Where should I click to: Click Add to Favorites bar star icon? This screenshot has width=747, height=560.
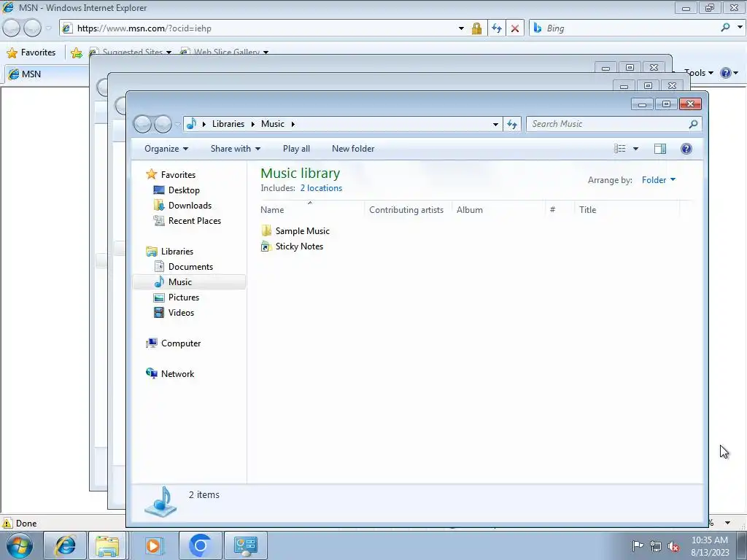point(76,52)
